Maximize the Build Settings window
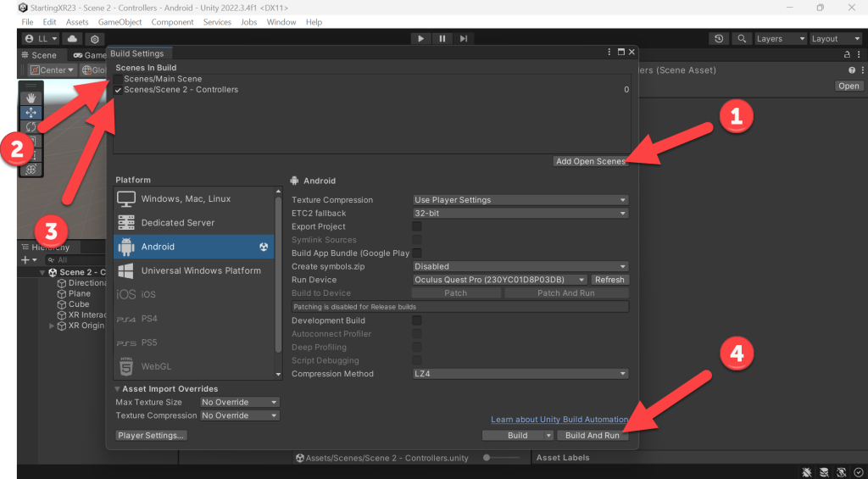 pos(621,52)
